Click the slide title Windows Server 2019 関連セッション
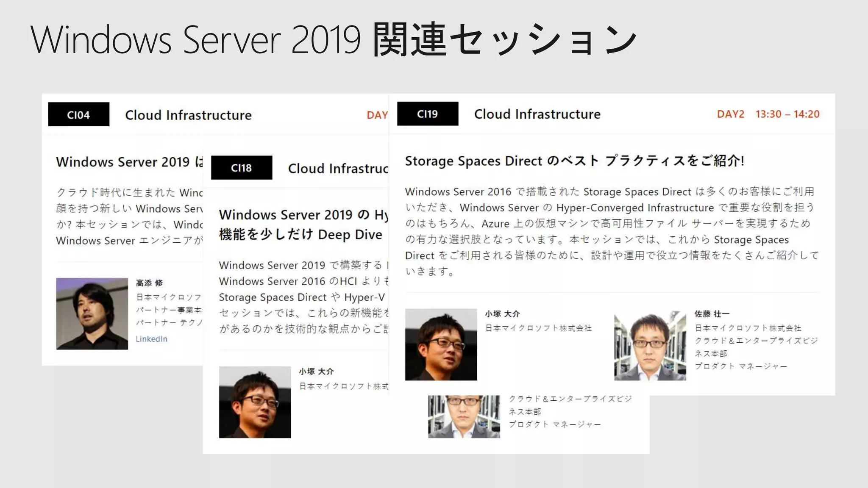The width and height of the screenshot is (868, 488). (x=334, y=39)
